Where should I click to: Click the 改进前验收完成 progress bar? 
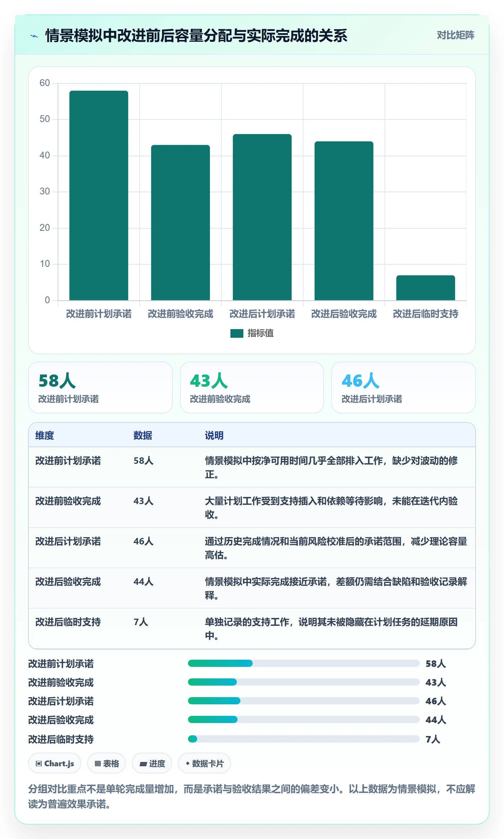click(303, 682)
